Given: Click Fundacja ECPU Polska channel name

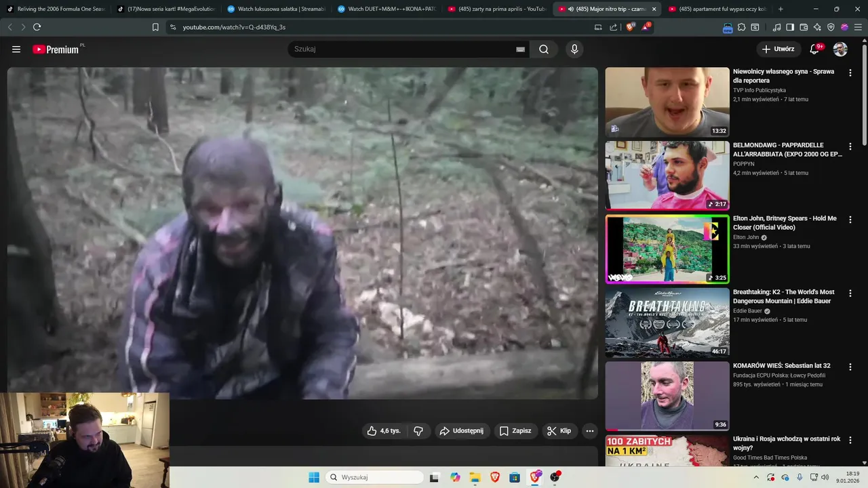Looking at the screenshot, I should 779,375.
